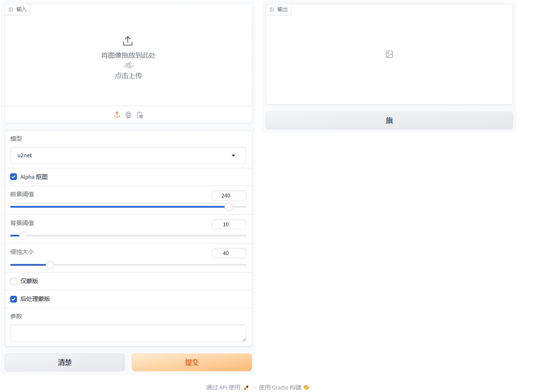Click the 侵蚀大小 slider handle
Image resolution: width=547 pixels, height=392 pixels.
click(x=50, y=265)
